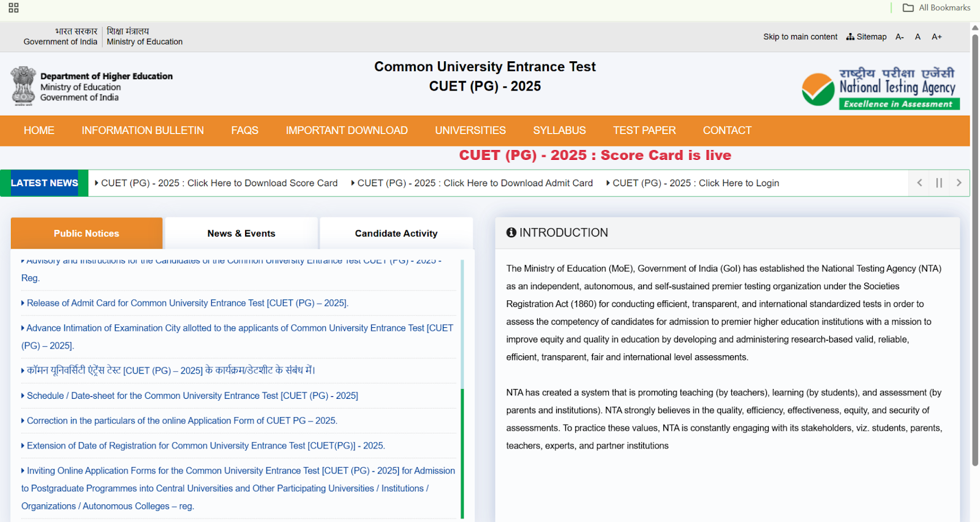This screenshot has height=522, width=980.
Task: Click the LATEST NEWS label
Action: 44,183
